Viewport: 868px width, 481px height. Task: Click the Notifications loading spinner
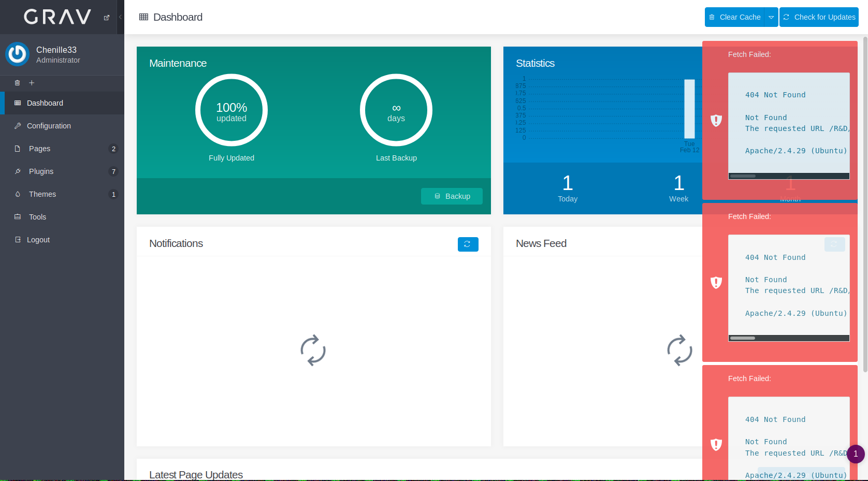(x=313, y=351)
